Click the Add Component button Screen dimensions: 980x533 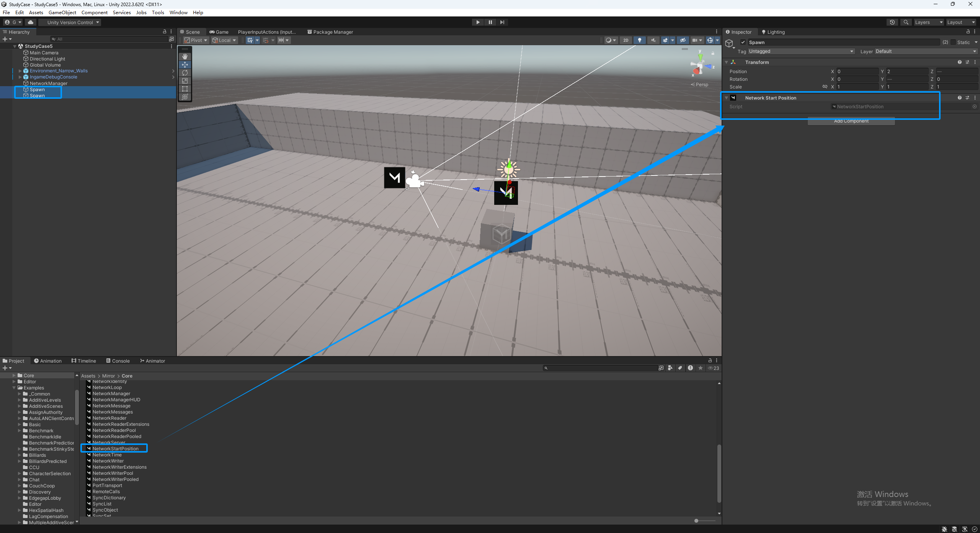coord(851,121)
